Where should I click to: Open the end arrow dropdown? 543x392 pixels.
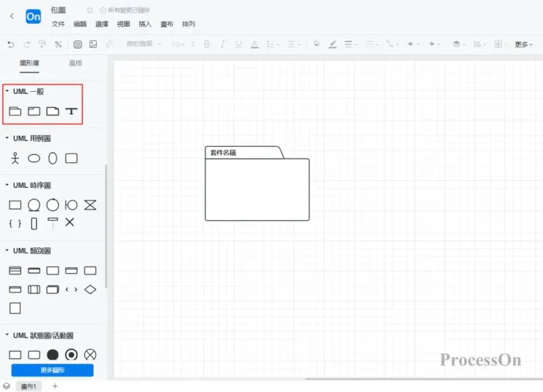[x=434, y=44]
